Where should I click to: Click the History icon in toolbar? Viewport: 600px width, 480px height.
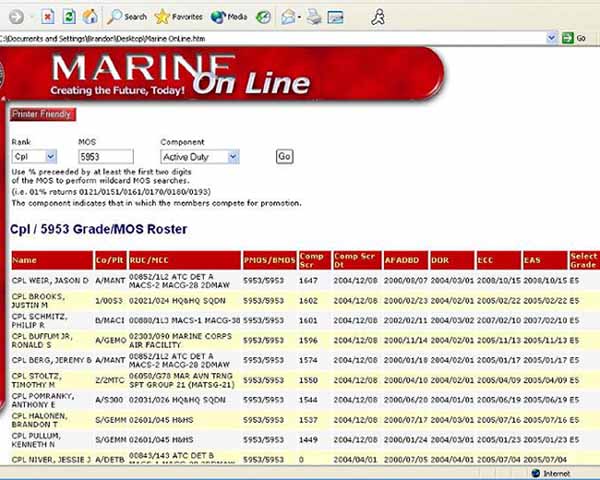tap(263, 17)
